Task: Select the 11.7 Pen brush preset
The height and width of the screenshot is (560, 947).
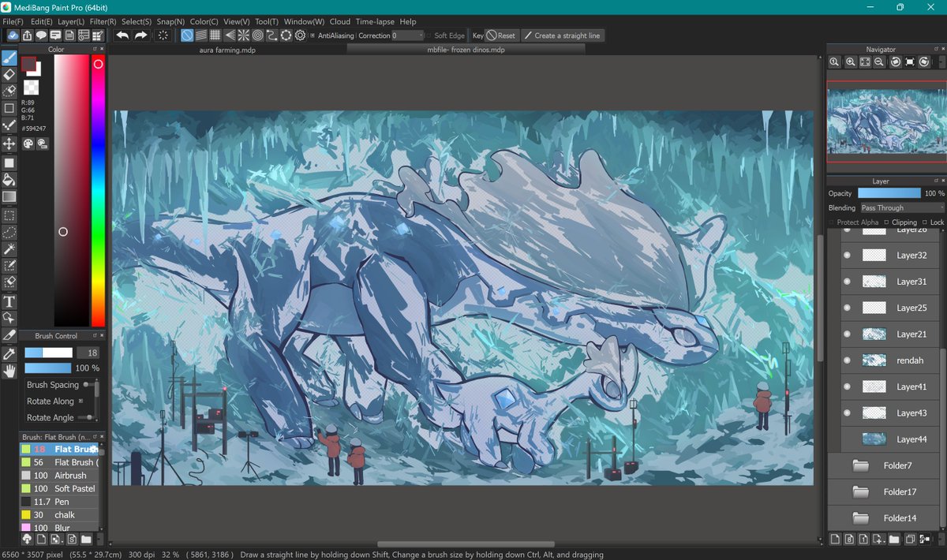Action: tap(60, 502)
